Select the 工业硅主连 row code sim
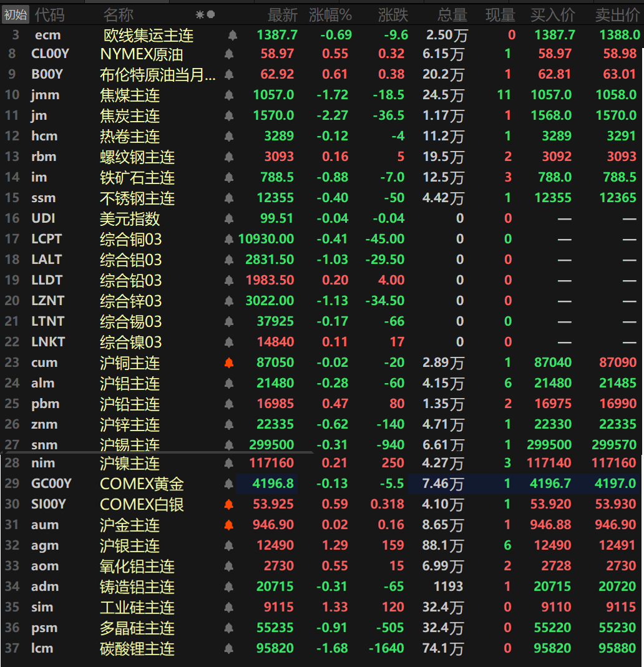The width and height of the screenshot is (644, 667). (42, 607)
